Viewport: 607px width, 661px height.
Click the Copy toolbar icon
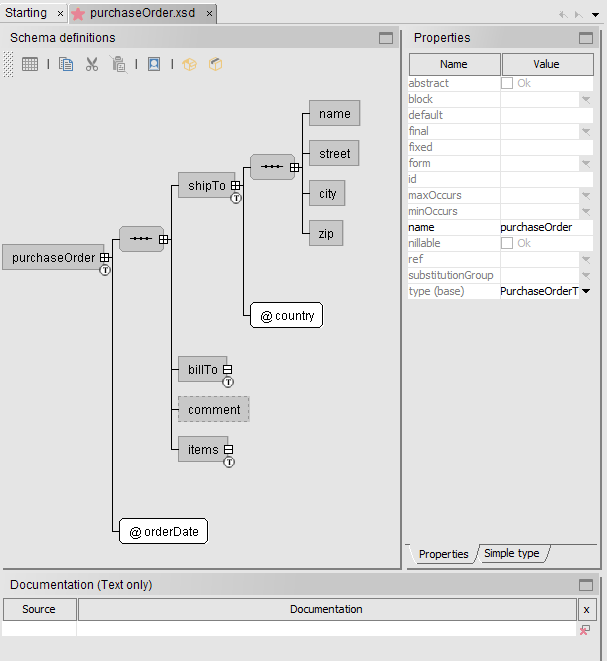coord(66,64)
